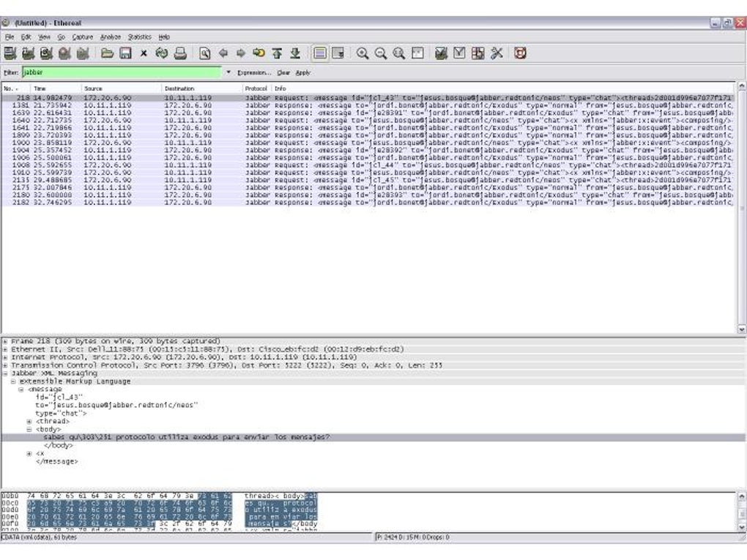Print packets with the printer icon
The height and width of the screenshot is (560, 747).
tap(180, 53)
